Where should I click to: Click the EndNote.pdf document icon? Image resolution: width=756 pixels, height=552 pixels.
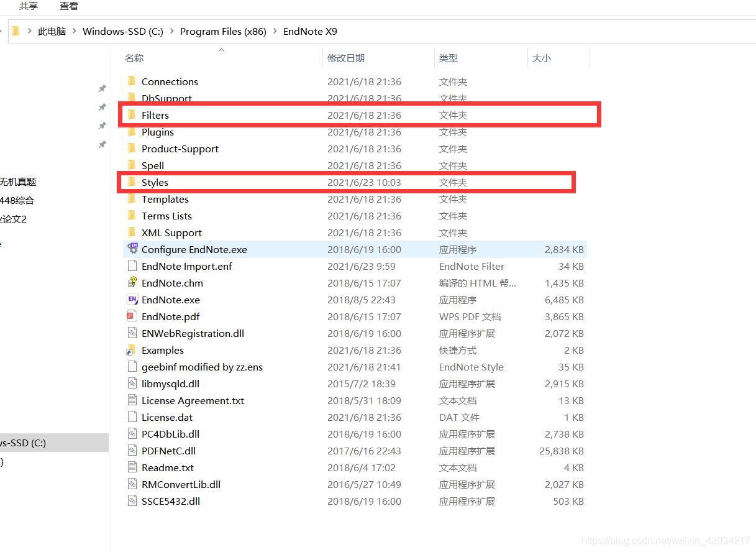tap(132, 316)
